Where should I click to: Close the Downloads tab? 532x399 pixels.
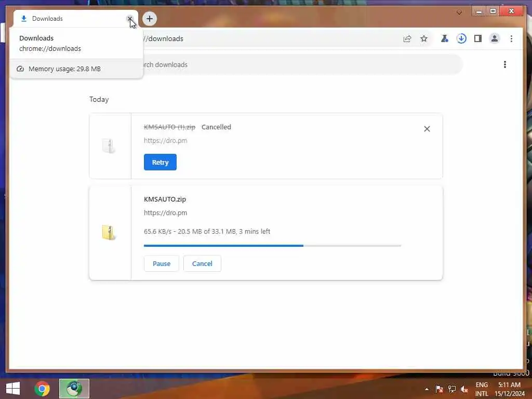(129, 19)
